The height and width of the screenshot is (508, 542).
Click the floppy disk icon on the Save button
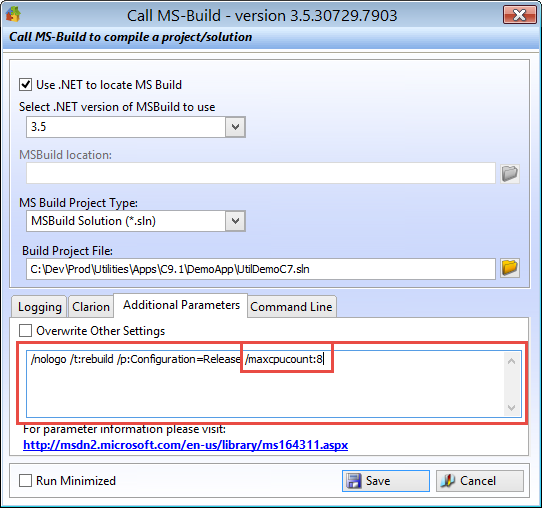click(354, 481)
